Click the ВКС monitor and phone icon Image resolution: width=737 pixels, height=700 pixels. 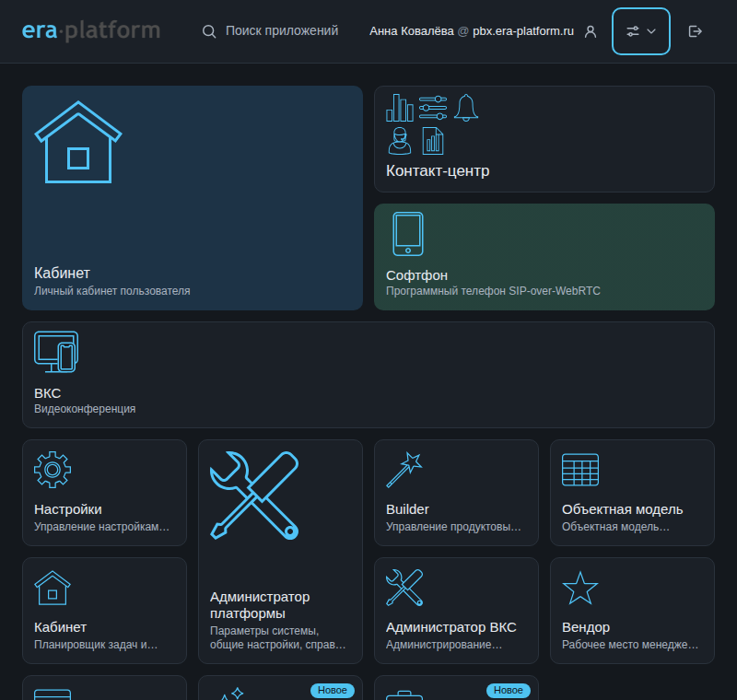point(56,352)
